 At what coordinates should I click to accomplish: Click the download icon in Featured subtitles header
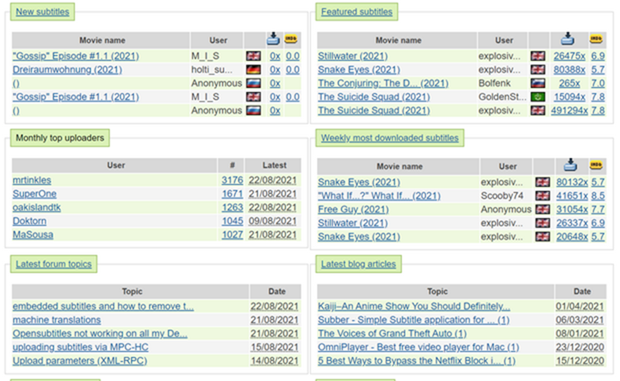[x=567, y=39]
